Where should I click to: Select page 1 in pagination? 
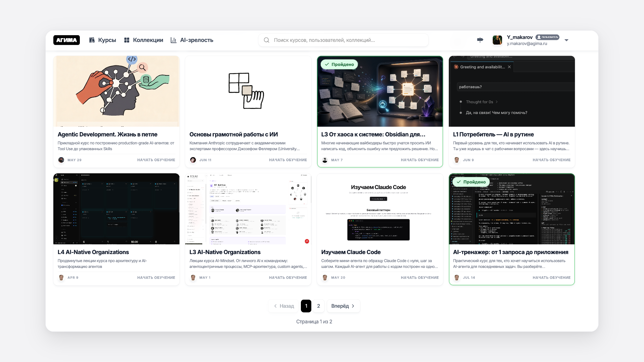[x=306, y=306]
